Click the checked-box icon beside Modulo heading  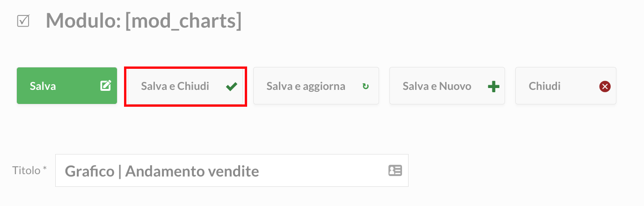tap(23, 21)
